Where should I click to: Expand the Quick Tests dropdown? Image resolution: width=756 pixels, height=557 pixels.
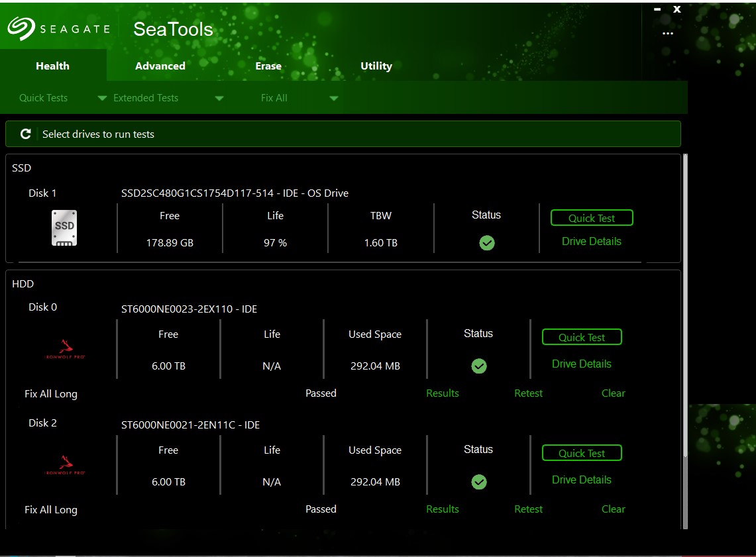pos(102,98)
